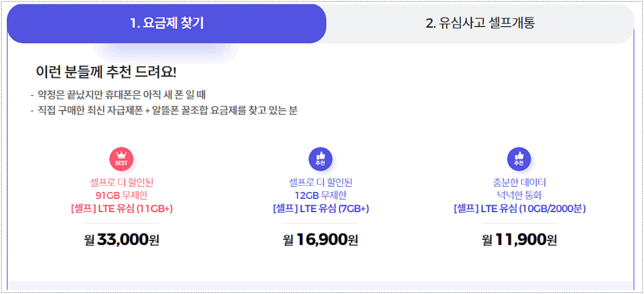Click thumbs-up 추천 icon above 11,900원 plan

(519, 159)
